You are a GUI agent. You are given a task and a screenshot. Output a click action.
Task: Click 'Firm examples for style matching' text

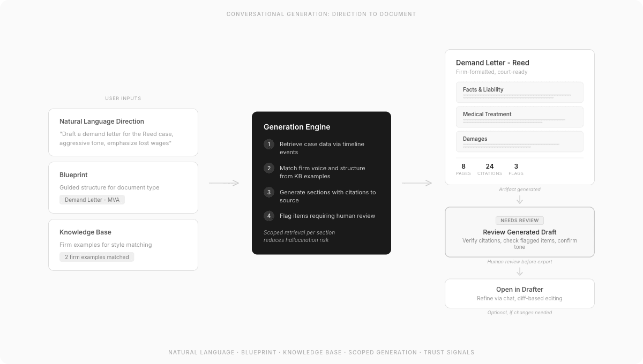point(106,245)
